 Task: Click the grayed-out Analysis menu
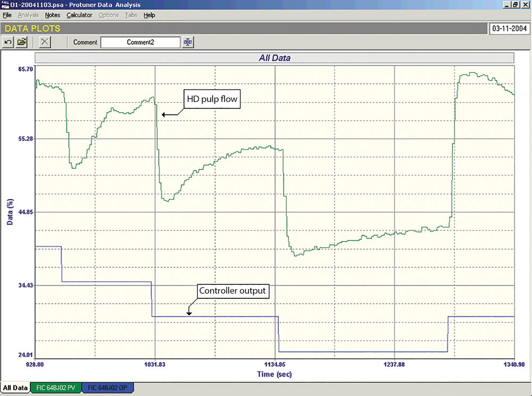[x=28, y=15]
